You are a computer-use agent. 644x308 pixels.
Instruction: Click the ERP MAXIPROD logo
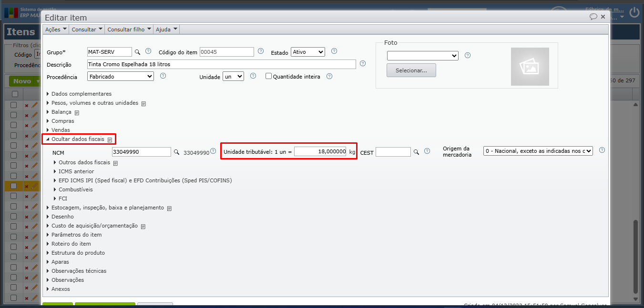tap(10, 12)
